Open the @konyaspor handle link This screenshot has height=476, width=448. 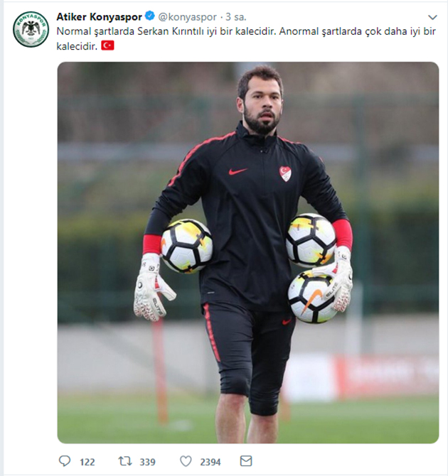point(188,17)
